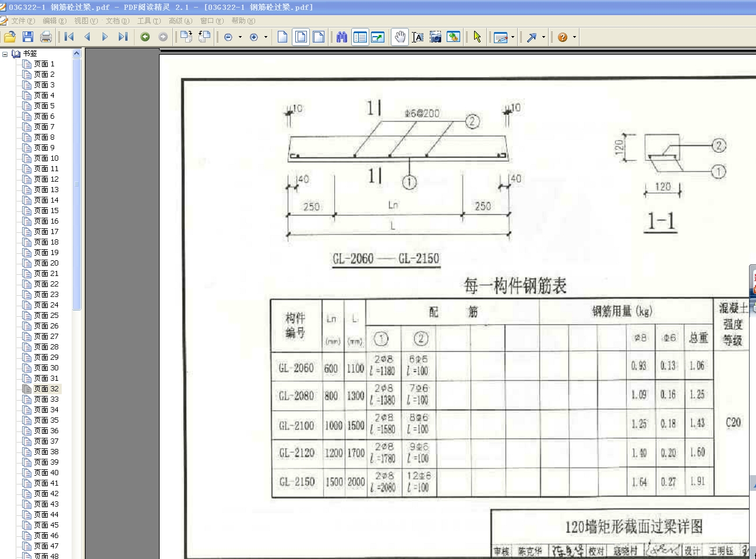Viewport: 756px width, 559px height.
Task: Select bookmark 页面 40
Action: 46,473
